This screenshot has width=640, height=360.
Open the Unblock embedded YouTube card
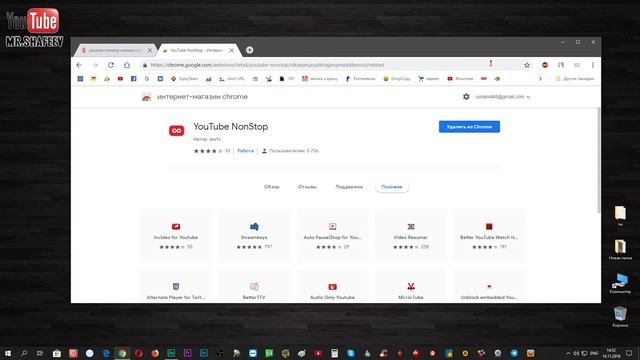pos(489,287)
